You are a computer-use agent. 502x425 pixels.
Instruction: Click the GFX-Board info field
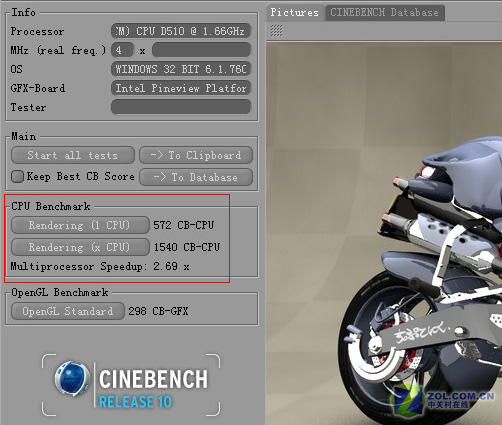181,88
